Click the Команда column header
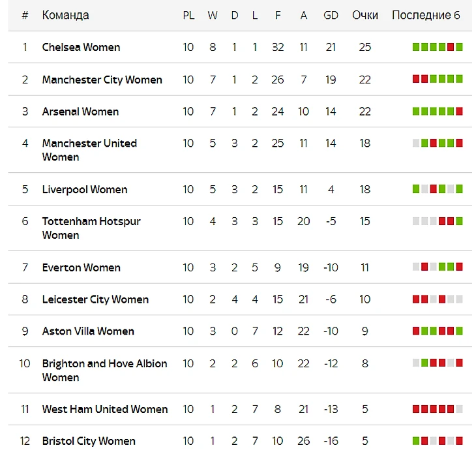Viewport: 476px width, 454px height. [x=65, y=15]
